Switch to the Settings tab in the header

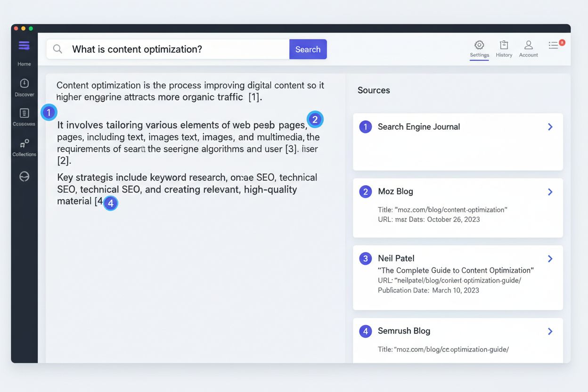click(479, 49)
